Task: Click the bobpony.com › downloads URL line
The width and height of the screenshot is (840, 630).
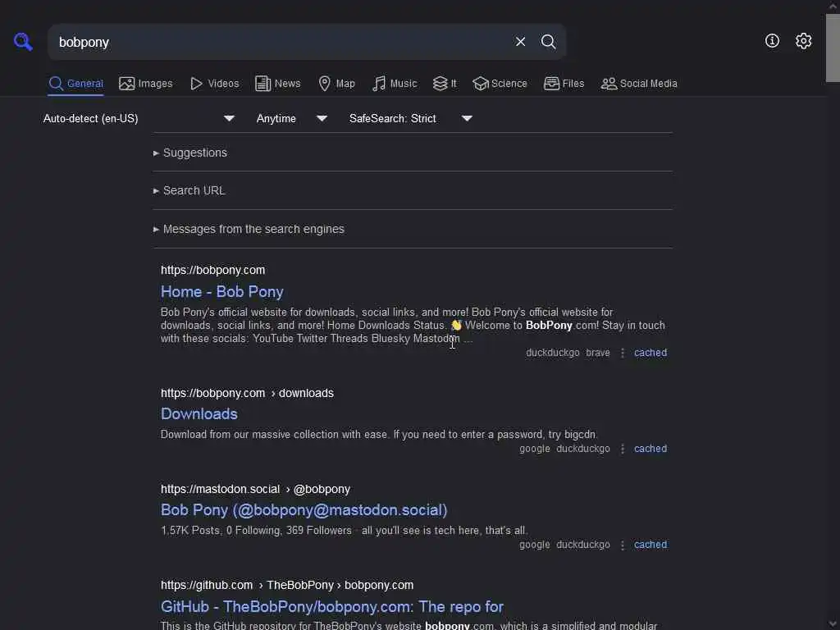Action: [x=247, y=393]
